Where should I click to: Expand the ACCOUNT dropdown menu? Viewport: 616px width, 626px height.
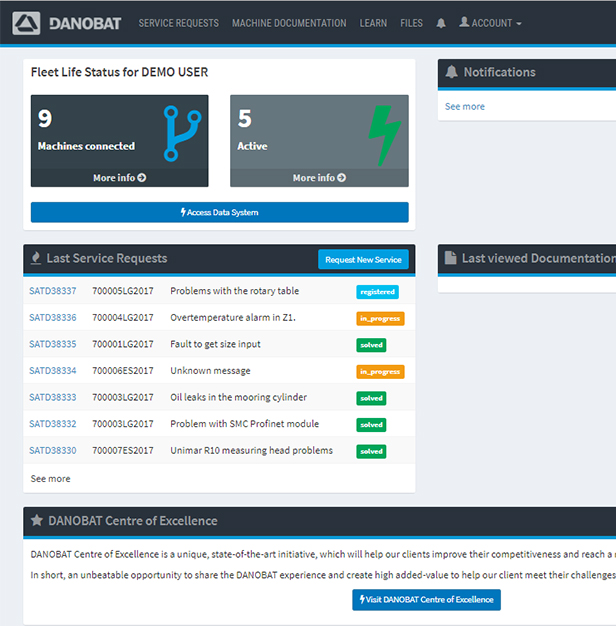[x=491, y=23]
